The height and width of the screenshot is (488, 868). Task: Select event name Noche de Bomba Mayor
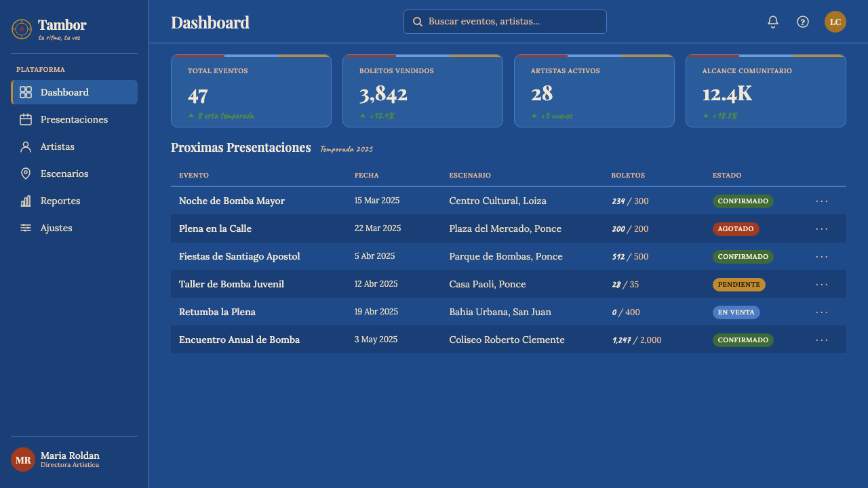(x=232, y=201)
